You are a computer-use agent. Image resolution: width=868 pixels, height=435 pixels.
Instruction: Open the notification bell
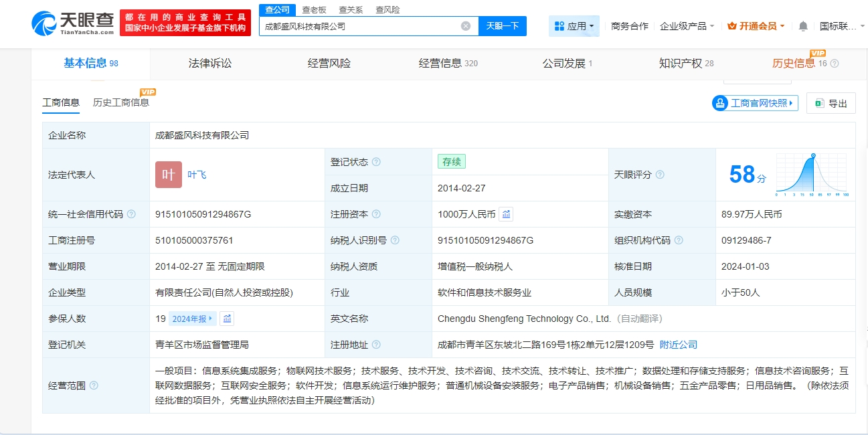[803, 26]
